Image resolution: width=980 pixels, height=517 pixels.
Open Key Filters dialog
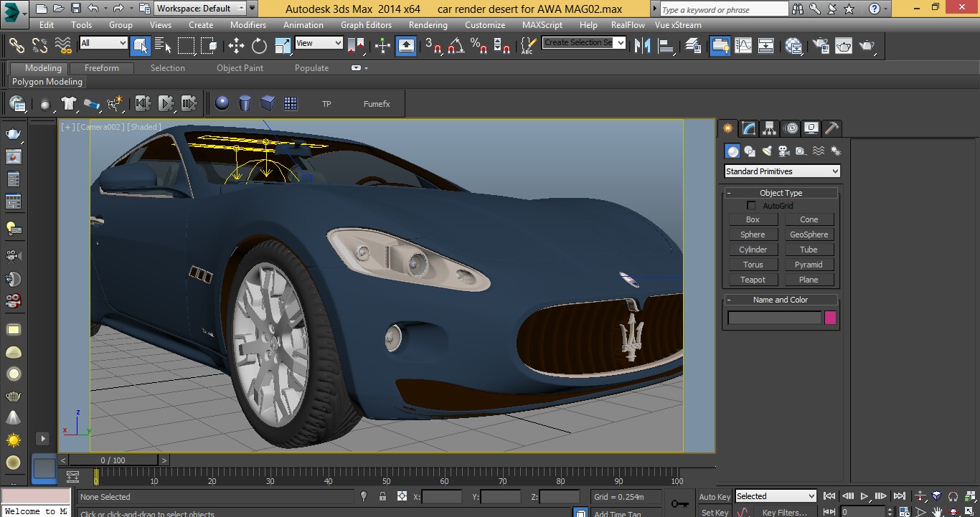pos(785,512)
